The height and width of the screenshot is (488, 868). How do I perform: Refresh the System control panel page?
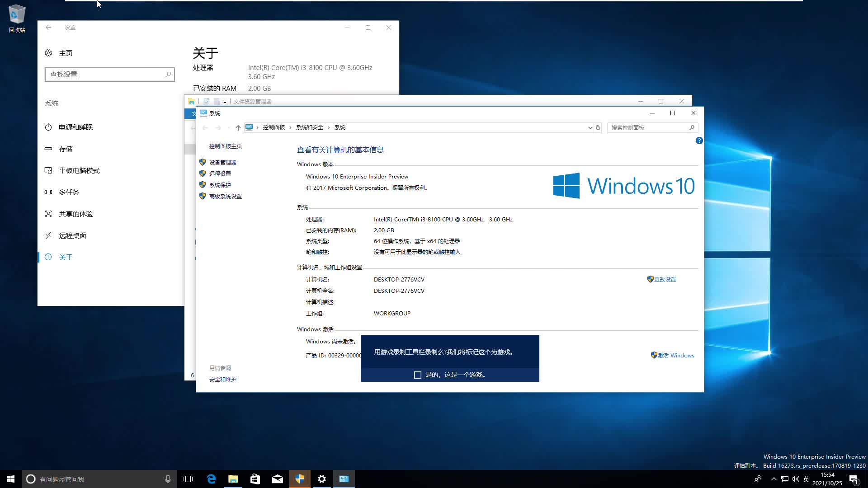pyautogui.click(x=598, y=128)
